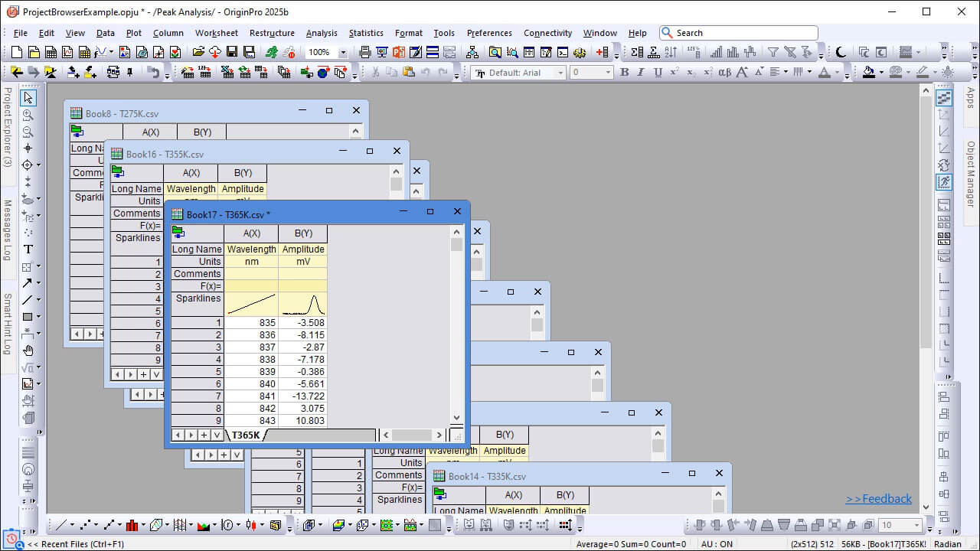Viewport: 980px width, 551px height.
Task: Open the Analysis menu
Action: pyautogui.click(x=321, y=33)
